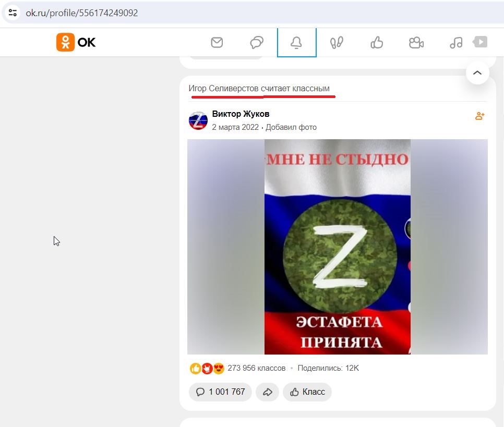Screen dimensions: 504x427
Task: Click the scroll-to-top chevron button
Action: [477, 72]
